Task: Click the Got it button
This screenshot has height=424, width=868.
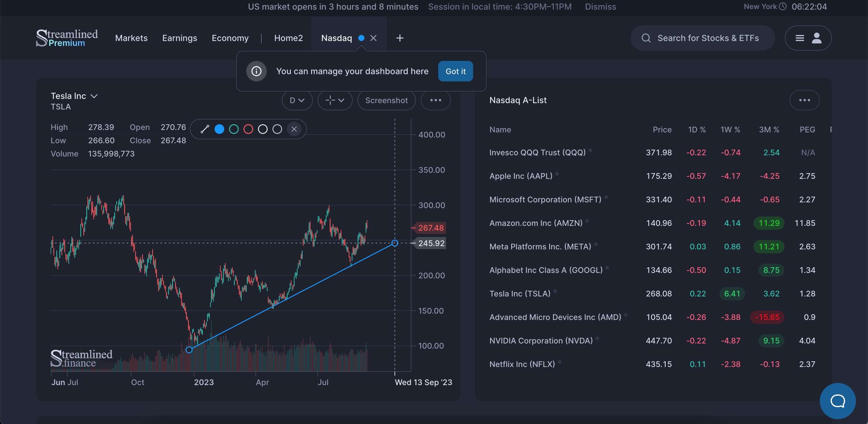Action: pyautogui.click(x=455, y=71)
